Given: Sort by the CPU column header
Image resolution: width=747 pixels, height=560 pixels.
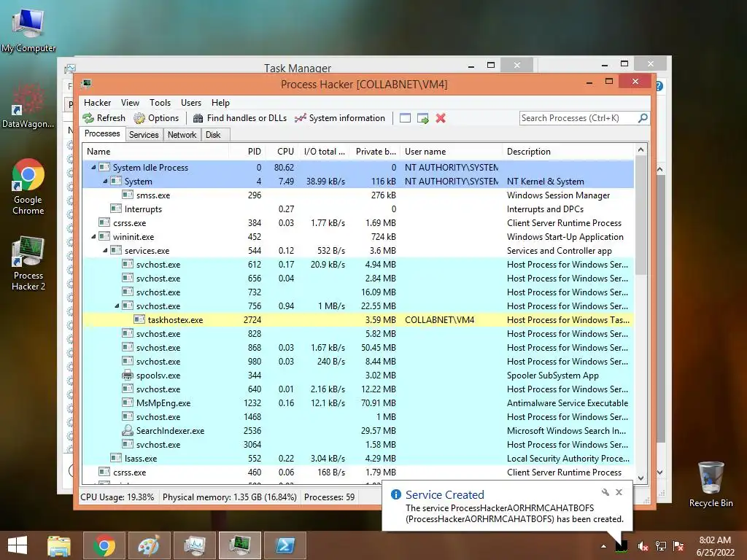Looking at the screenshot, I should (x=281, y=152).
